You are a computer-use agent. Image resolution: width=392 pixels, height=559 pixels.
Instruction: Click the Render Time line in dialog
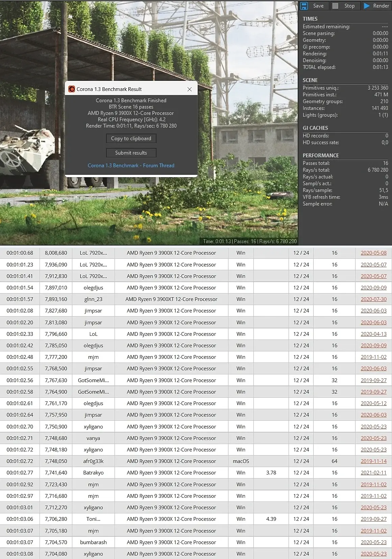pos(131,126)
